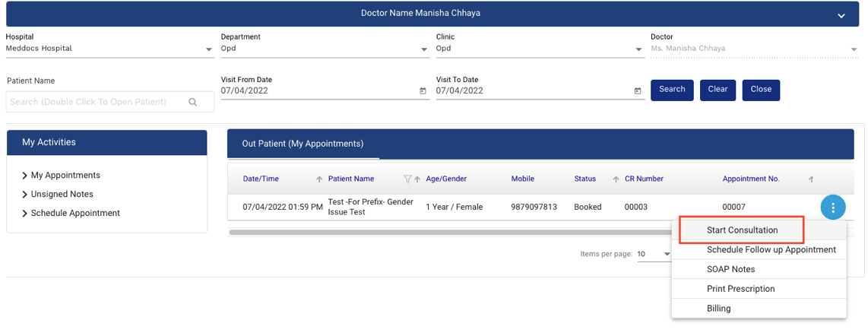Select Start Consultation from the menu
868x336 pixels.
pyautogui.click(x=742, y=230)
